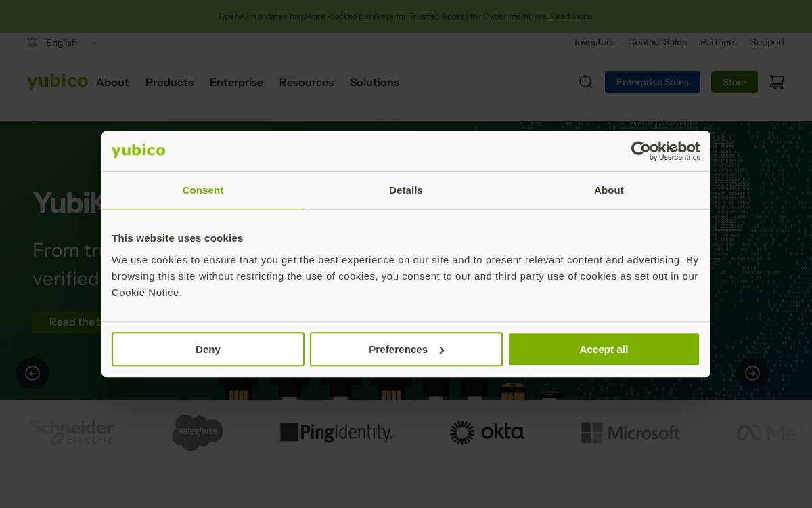The width and height of the screenshot is (812, 508).
Task: Open the Contact Sales link
Action: (657, 42)
